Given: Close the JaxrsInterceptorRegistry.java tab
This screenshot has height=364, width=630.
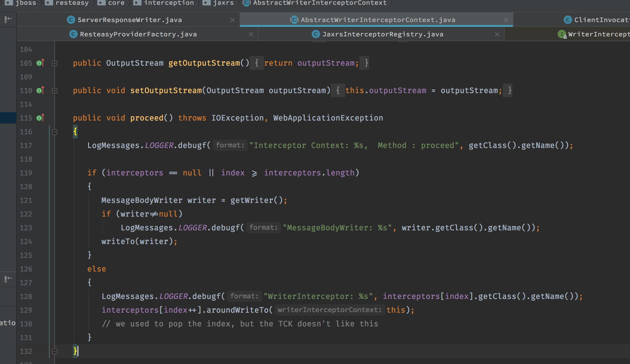Looking at the screenshot, I should click(497, 34).
